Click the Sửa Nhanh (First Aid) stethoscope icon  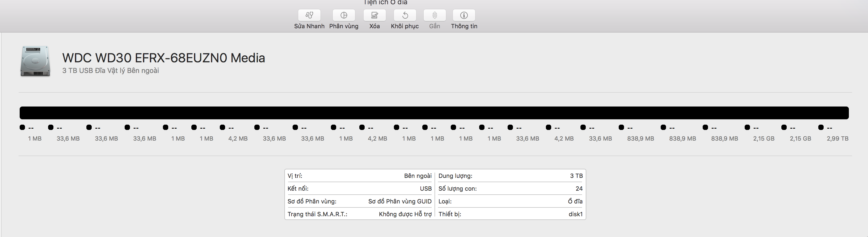click(x=309, y=15)
